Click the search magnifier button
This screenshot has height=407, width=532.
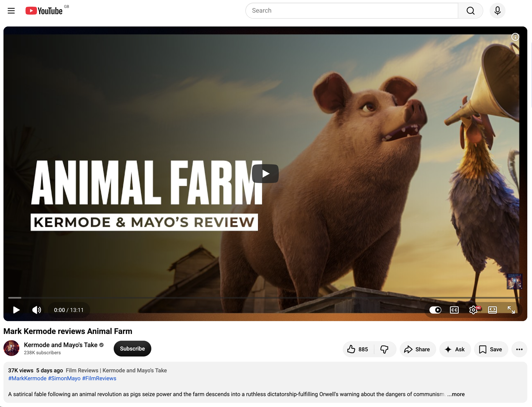470,11
